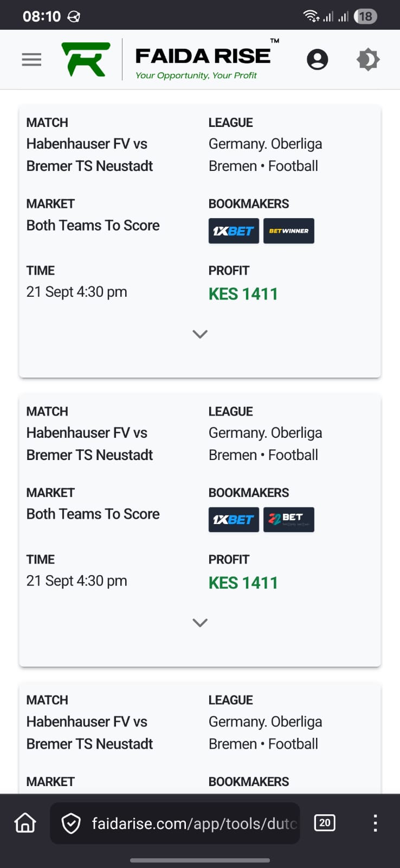Screen dimensions: 400x868
Task: Click the 22BET bookmaker logo
Action: tap(289, 520)
